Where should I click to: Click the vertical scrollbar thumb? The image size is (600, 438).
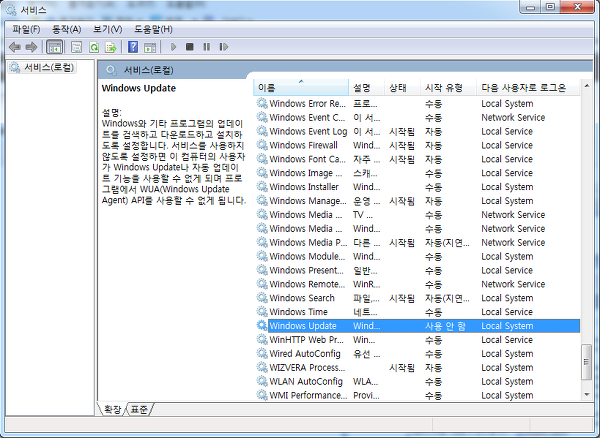click(x=587, y=362)
